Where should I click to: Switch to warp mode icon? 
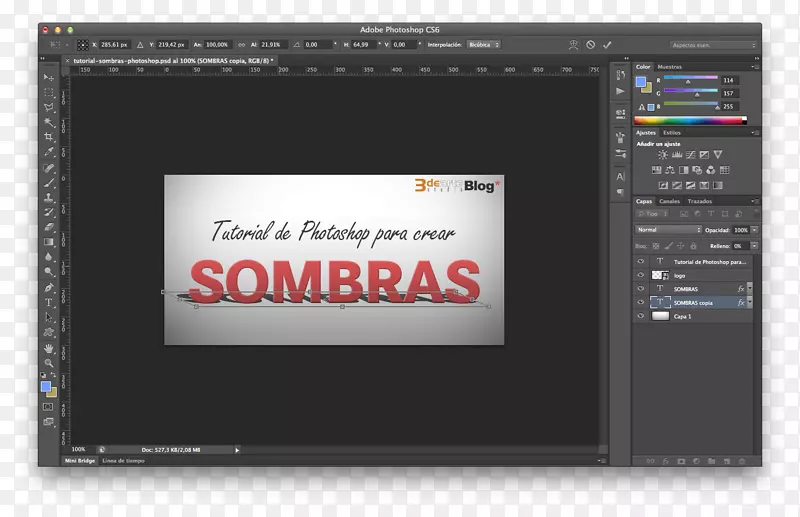(x=573, y=45)
